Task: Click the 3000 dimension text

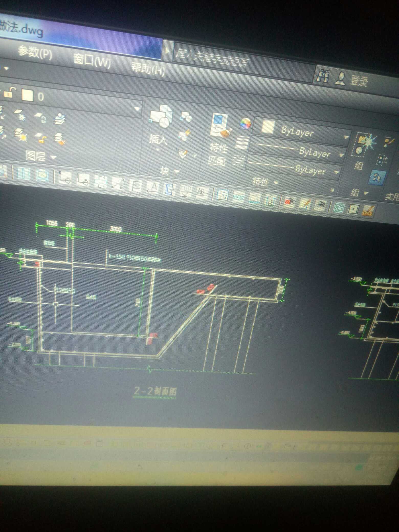Action: (x=115, y=229)
